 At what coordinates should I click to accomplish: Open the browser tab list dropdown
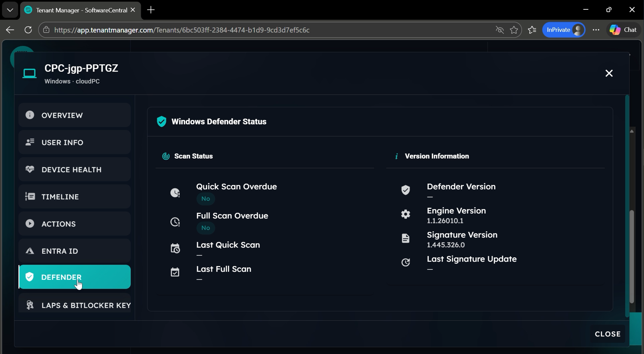(10, 10)
